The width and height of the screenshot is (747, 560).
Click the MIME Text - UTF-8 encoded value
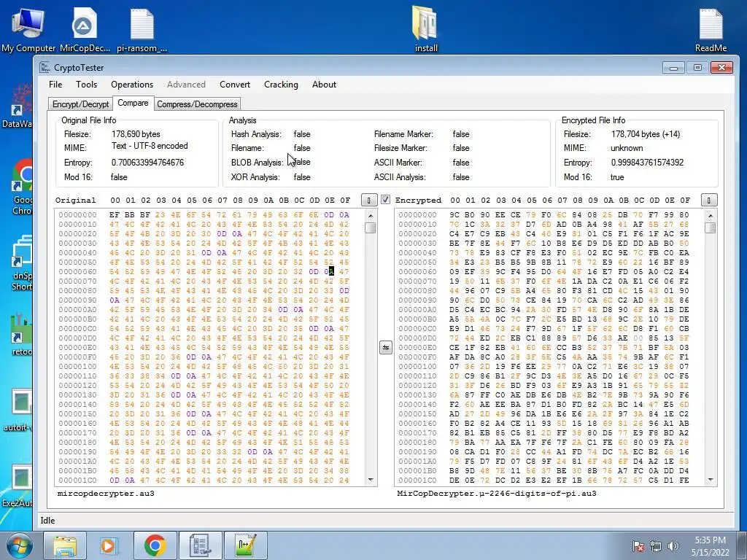click(x=150, y=146)
